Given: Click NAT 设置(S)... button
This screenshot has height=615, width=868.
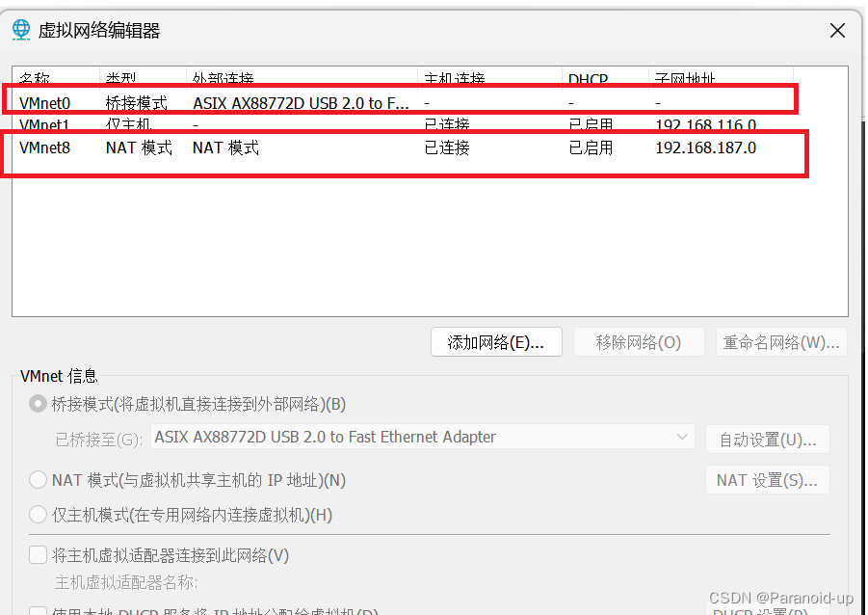Looking at the screenshot, I should click(767, 480).
